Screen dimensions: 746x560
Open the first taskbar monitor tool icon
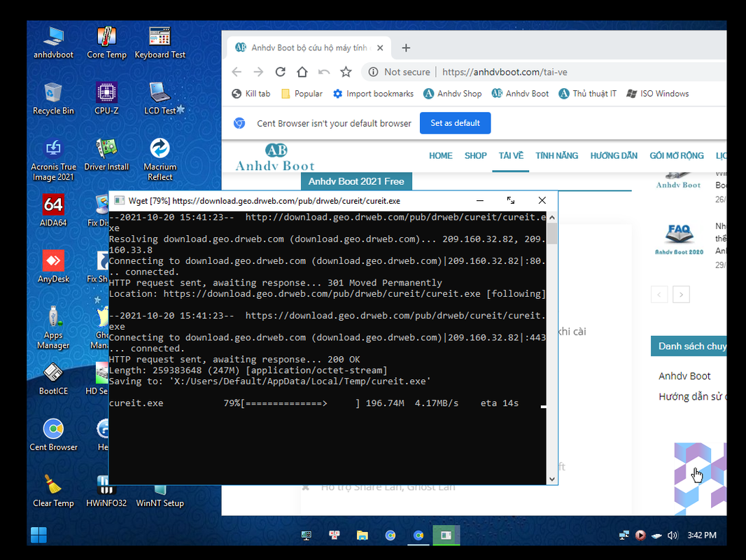pyautogui.click(x=307, y=535)
